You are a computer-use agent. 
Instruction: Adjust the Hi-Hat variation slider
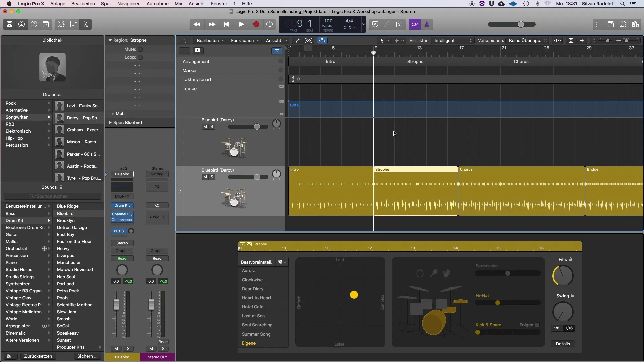(498, 303)
